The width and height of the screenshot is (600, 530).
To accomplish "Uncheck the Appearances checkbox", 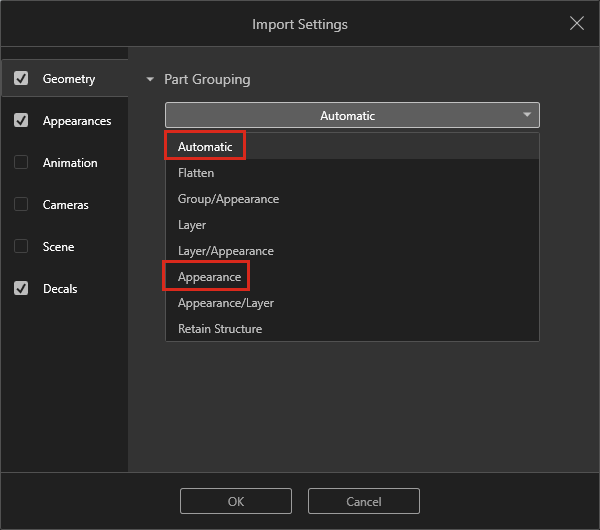I will click(x=21, y=121).
